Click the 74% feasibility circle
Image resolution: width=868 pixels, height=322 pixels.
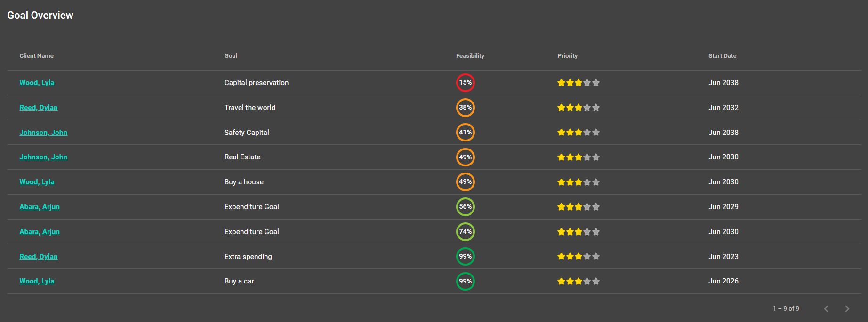click(465, 232)
